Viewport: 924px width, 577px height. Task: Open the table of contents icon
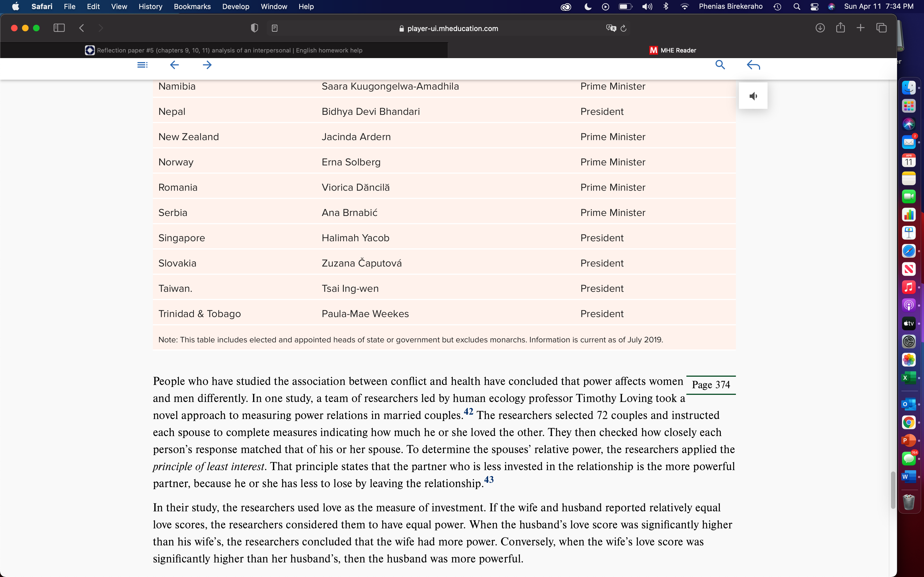tap(142, 65)
